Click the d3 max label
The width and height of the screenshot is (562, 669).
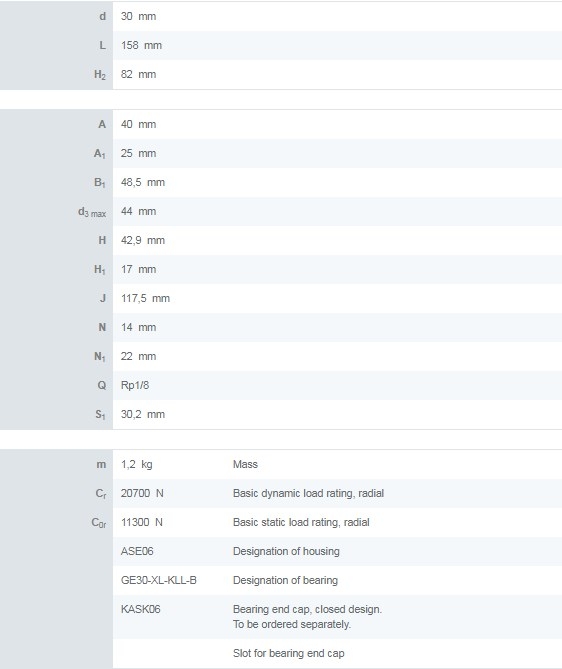click(x=92, y=212)
